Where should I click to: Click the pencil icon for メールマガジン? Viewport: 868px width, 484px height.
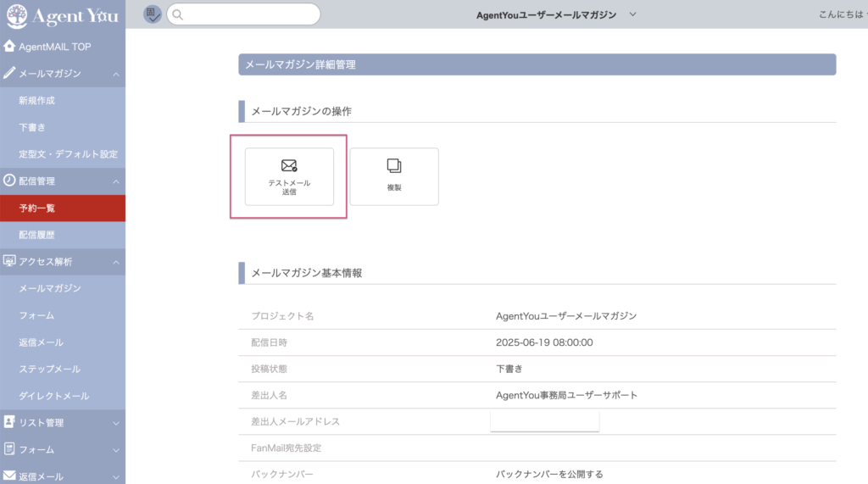[8, 73]
